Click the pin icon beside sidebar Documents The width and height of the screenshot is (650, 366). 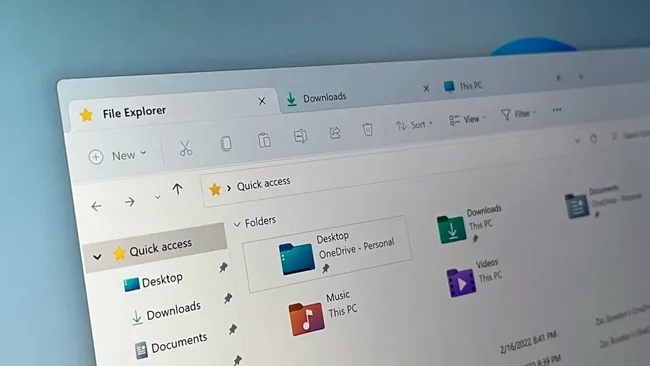point(233,330)
